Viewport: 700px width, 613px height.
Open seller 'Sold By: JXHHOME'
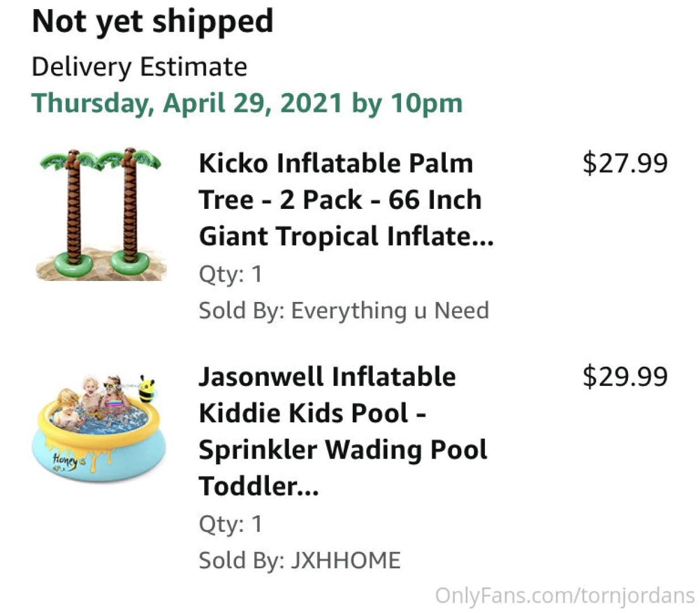pyautogui.click(x=299, y=561)
